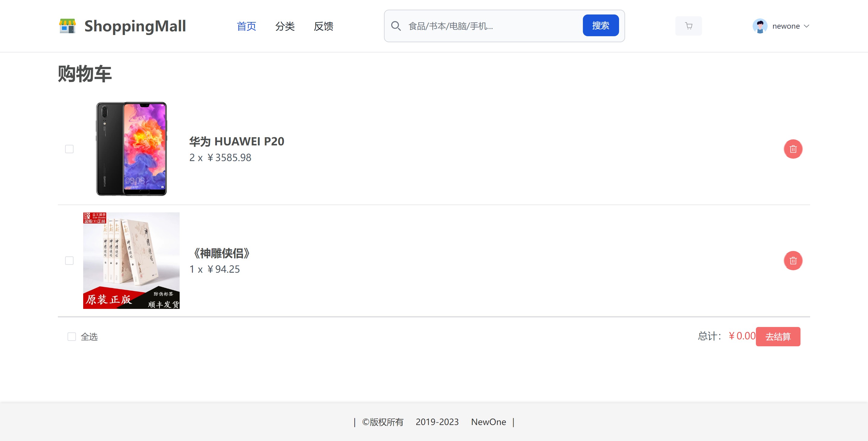
Task: Focus the product search input field
Action: pyautogui.click(x=492, y=26)
